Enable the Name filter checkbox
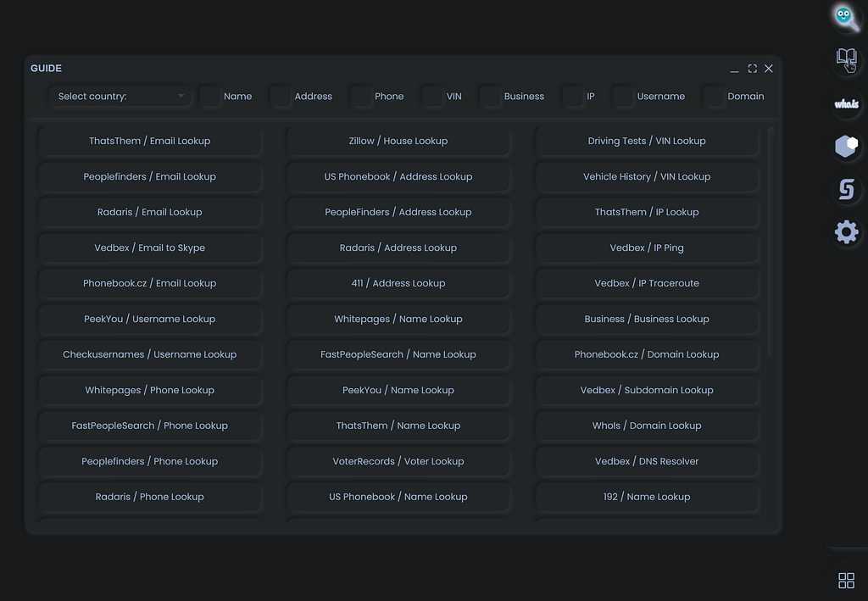868x601 pixels. [210, 97]
